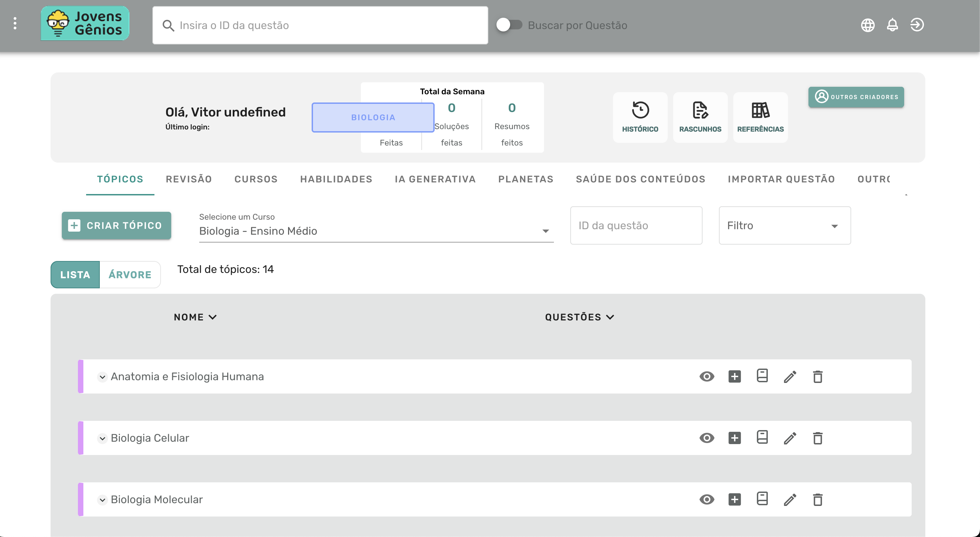Preview Anatomia e Fisiologia Humana with the eye icon

point(706,376)
